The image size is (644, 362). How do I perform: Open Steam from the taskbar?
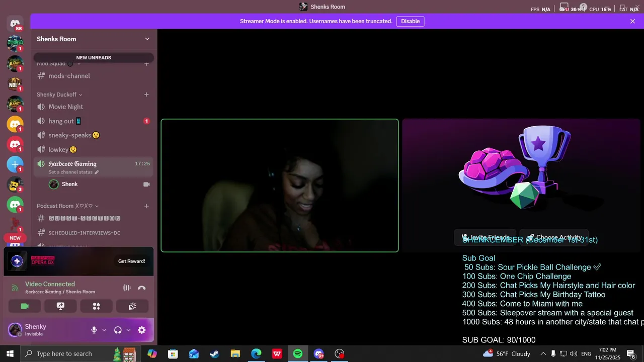pos(214,353)
